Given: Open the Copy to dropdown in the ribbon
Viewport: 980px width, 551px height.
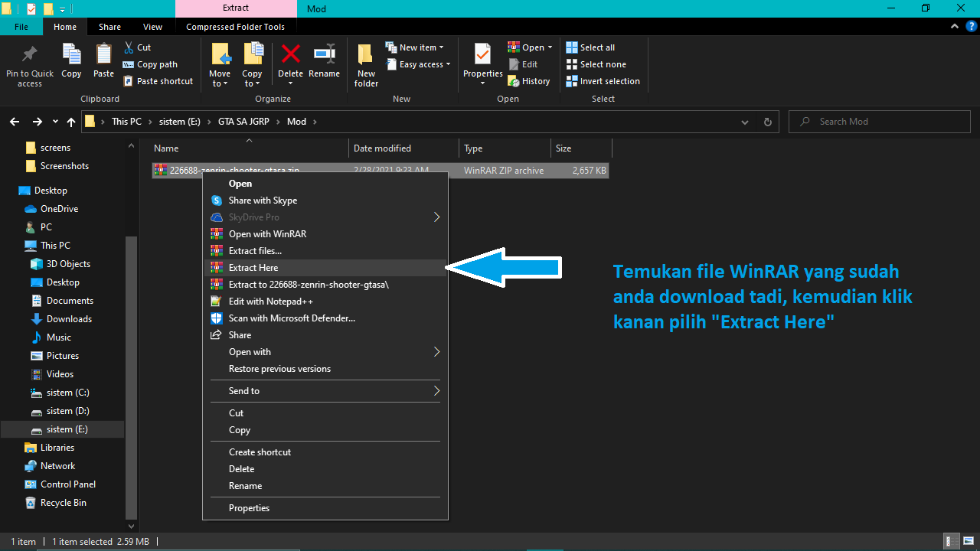Looking at the screenshot, I should [252, 65].
